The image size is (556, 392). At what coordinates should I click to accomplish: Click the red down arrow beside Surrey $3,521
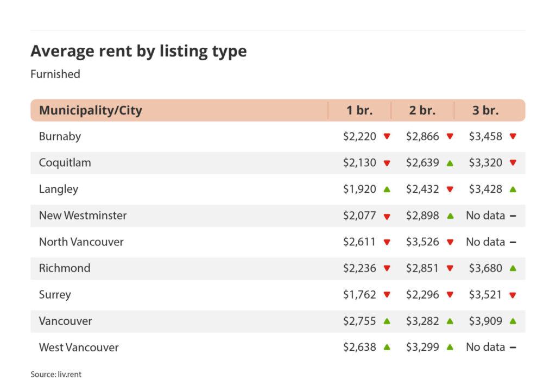pos(513,295)
